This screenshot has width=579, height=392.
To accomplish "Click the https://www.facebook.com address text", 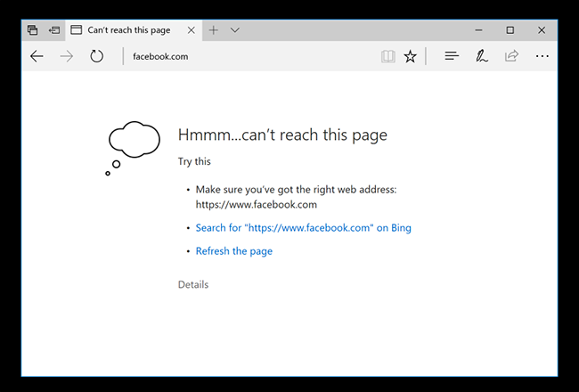I will pos(257,205).
